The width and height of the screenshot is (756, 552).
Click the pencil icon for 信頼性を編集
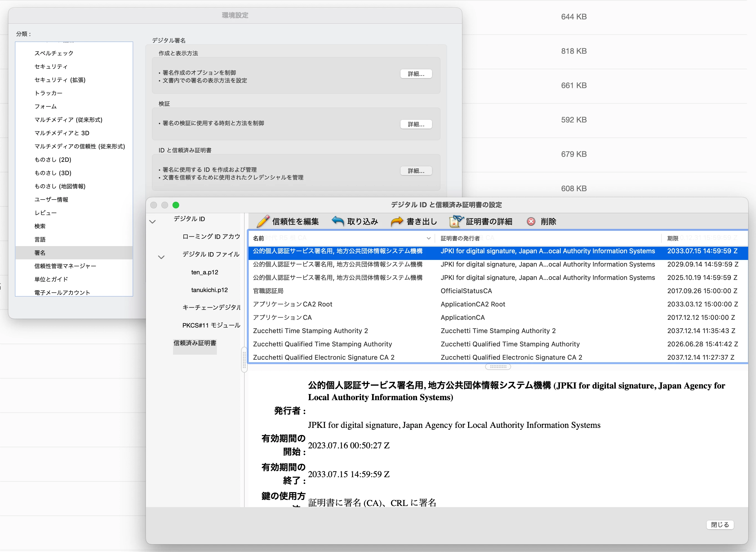[x=263, y=221]
